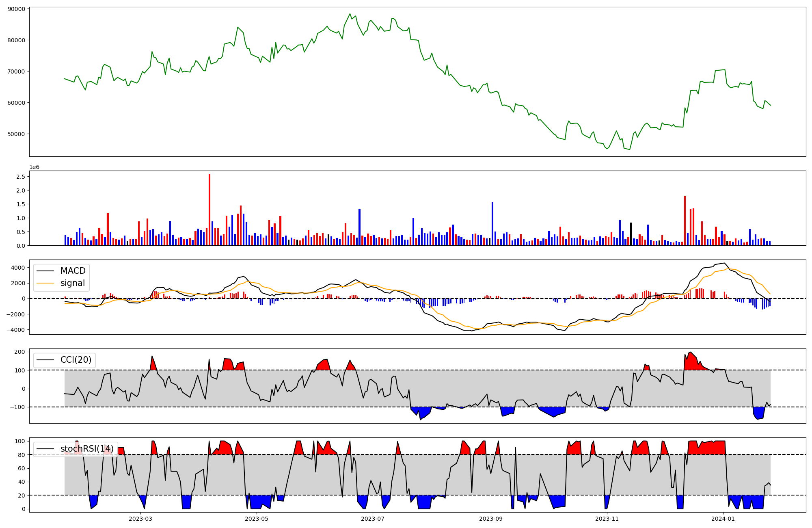Click the 2024-01 date axis label

[723, 519]
